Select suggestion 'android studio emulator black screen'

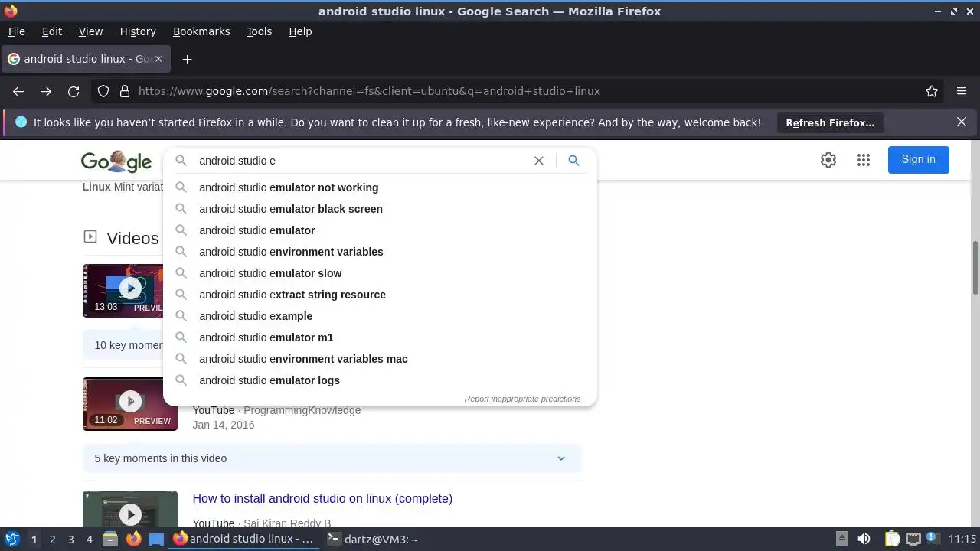coord(380,209)
